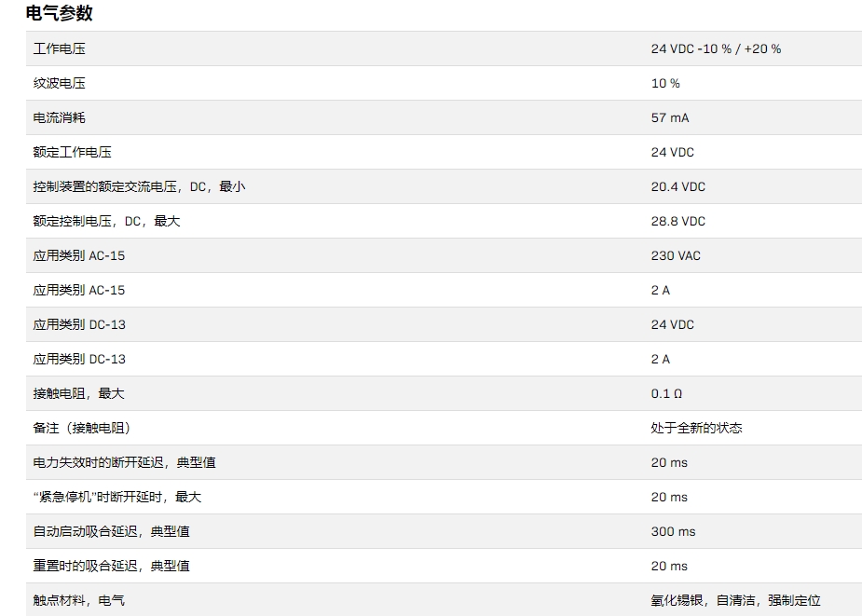This screenshot has height=616, width=862.
Task: Select the 电气参数 section heading
Action: point(60,13)
